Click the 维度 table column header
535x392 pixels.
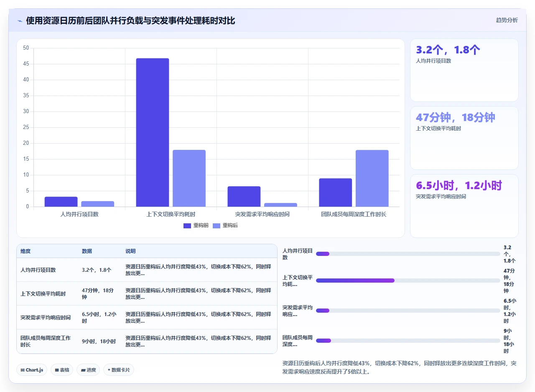[25, 251]
